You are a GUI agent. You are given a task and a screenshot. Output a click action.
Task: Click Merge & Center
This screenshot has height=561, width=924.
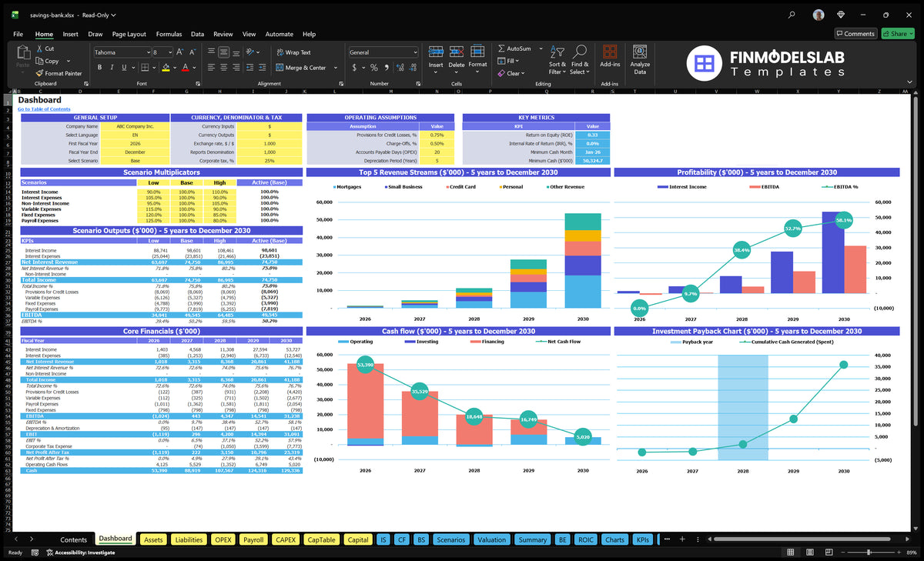[x=301, y=68]
